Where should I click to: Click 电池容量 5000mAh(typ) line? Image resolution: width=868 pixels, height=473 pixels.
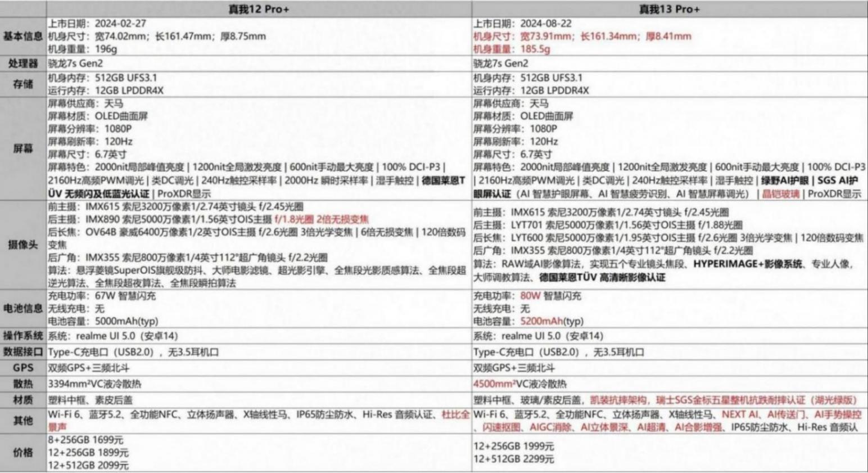[x=103, y=321]
